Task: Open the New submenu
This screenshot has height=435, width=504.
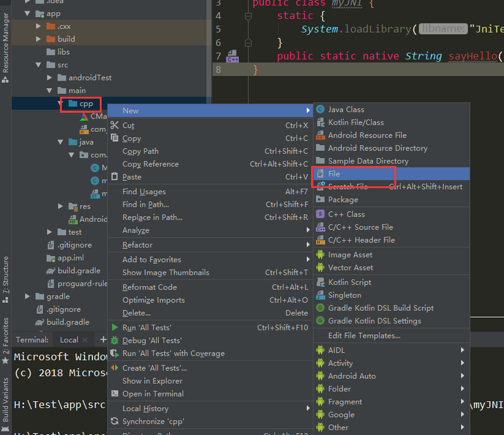Action: coord(210,111)
